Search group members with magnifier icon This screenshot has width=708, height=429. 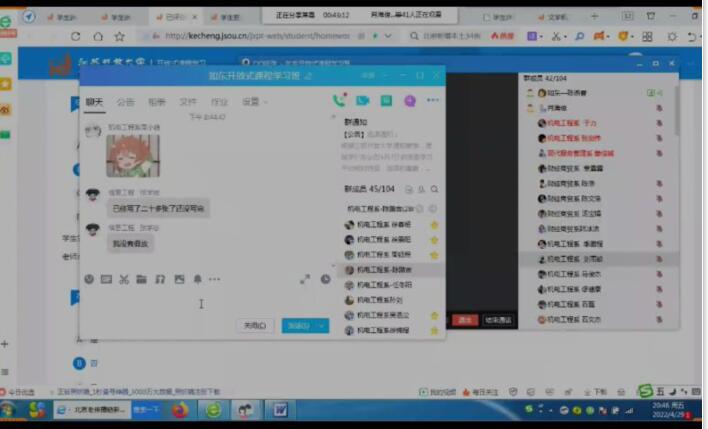pos(434,189)
